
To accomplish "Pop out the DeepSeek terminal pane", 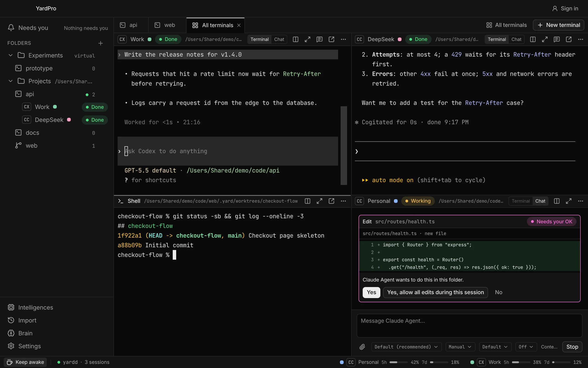I will click(568, 39).
